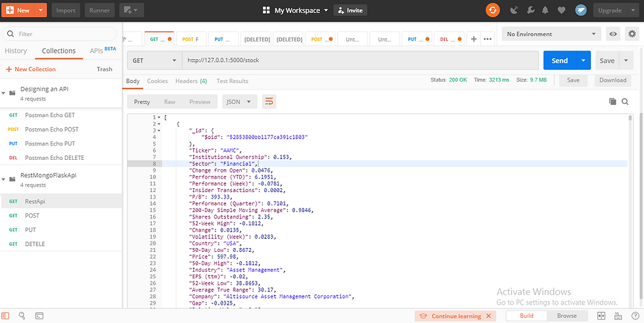Dismiss the Continue learning banner
644x323 pixels.
click(488, 316)
